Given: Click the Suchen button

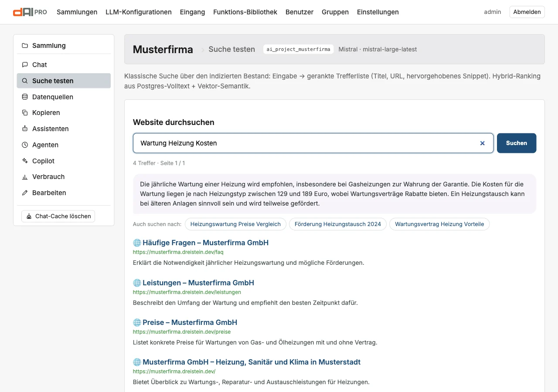Looking at the screenshot, I should [517, 143].
